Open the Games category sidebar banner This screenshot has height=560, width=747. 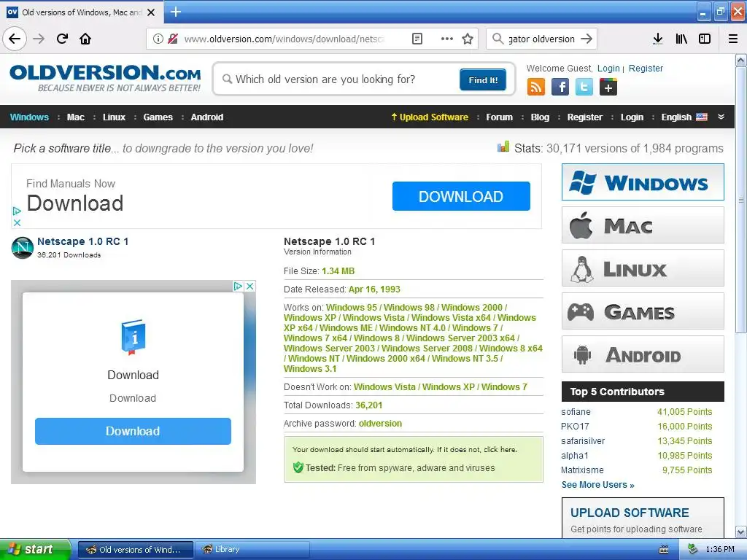(643, 311)
